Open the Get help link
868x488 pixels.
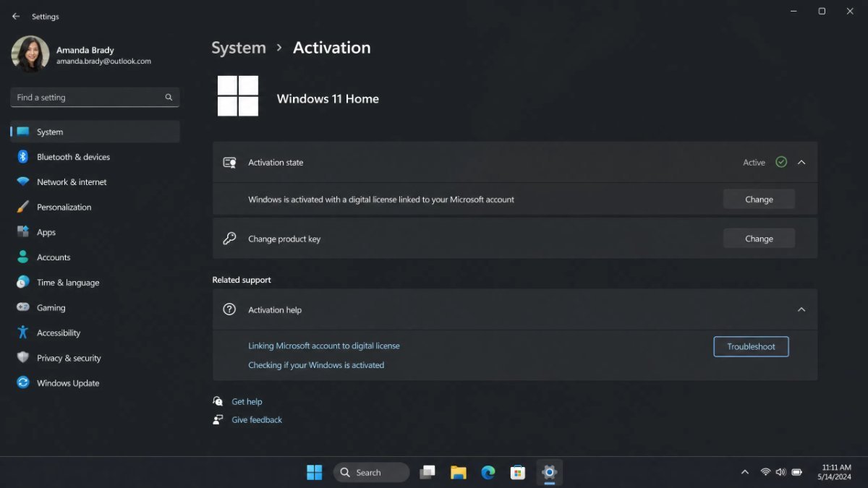pos(247,402)
